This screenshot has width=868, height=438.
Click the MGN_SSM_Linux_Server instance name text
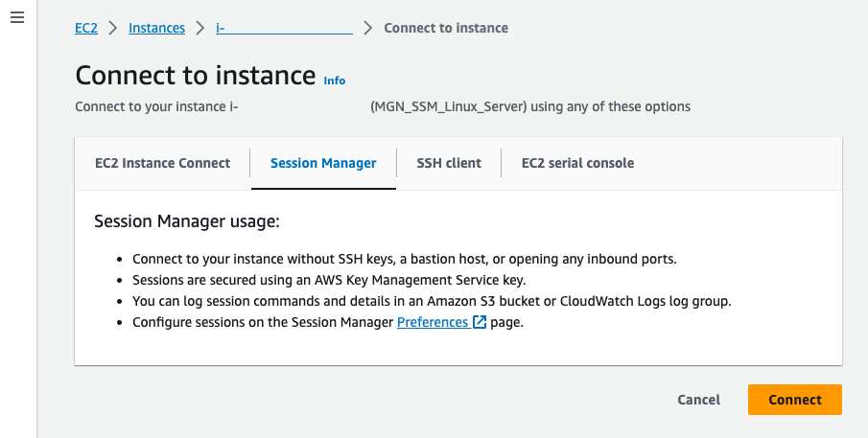[x=449, y=106]
